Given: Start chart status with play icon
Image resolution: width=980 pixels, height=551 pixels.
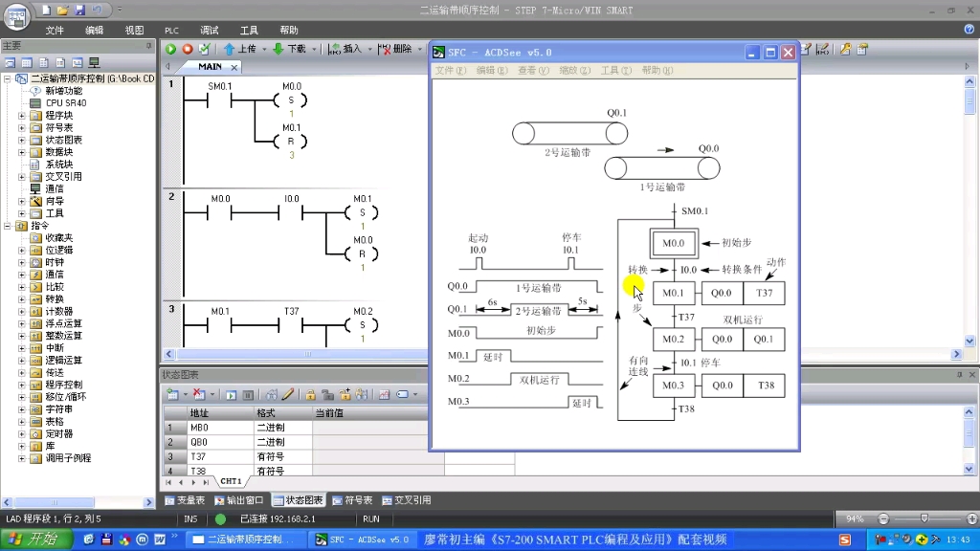Looking at the screenshot, I should 232,394.
